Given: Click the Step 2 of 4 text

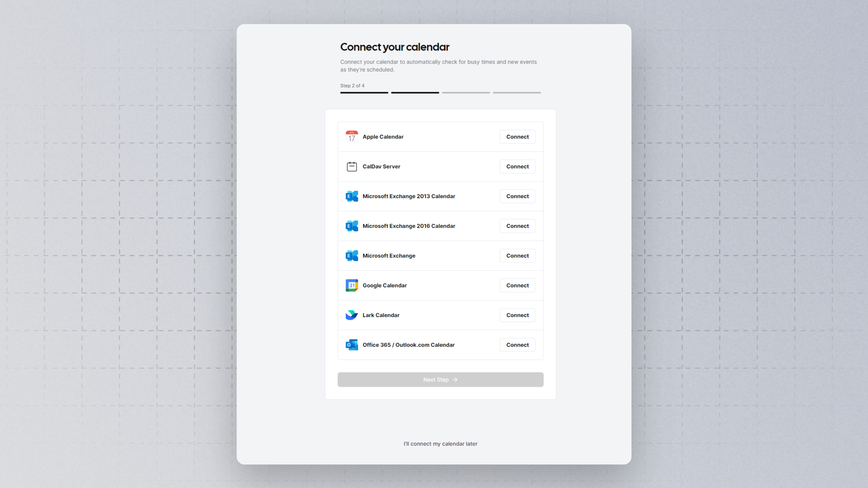Looking at the screenshot, I should (352, 86).
